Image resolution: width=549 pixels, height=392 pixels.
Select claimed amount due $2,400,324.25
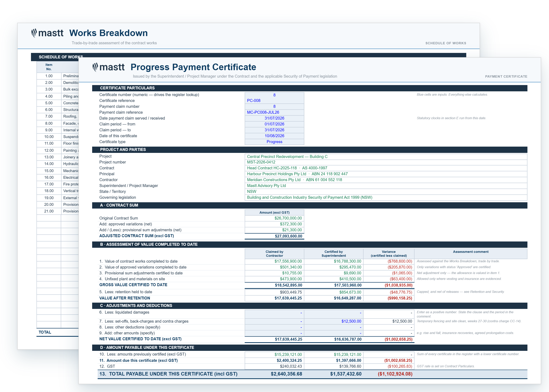coord(274,361)
